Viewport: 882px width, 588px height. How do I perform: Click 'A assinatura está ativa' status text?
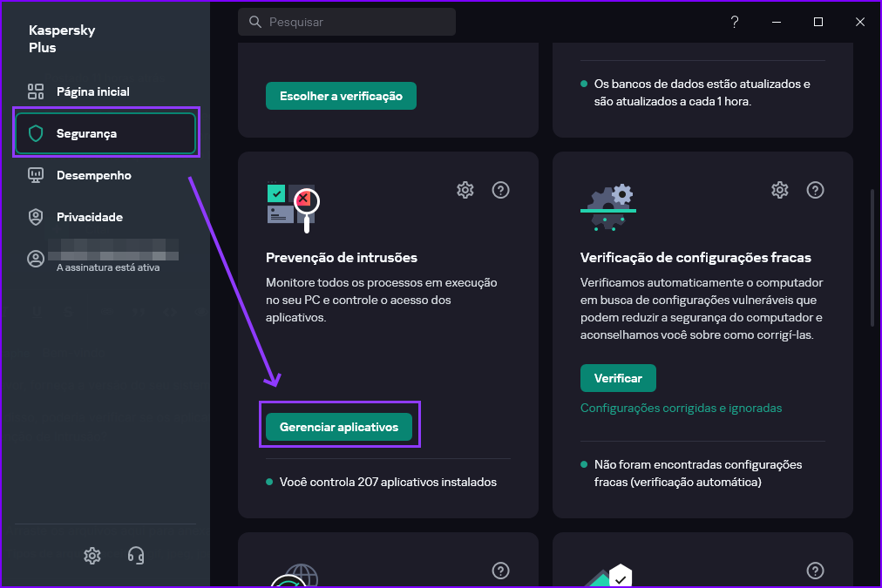[x=108, y=267]
